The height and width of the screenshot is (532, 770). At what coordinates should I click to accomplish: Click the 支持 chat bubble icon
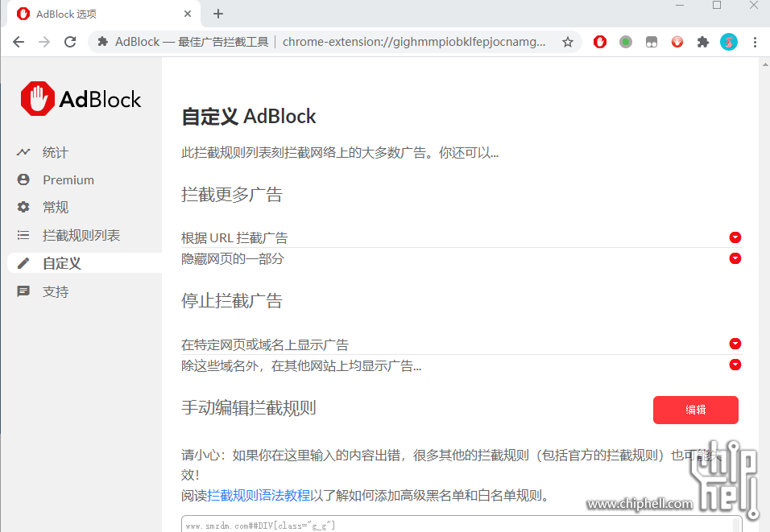[x=23, y=291]
